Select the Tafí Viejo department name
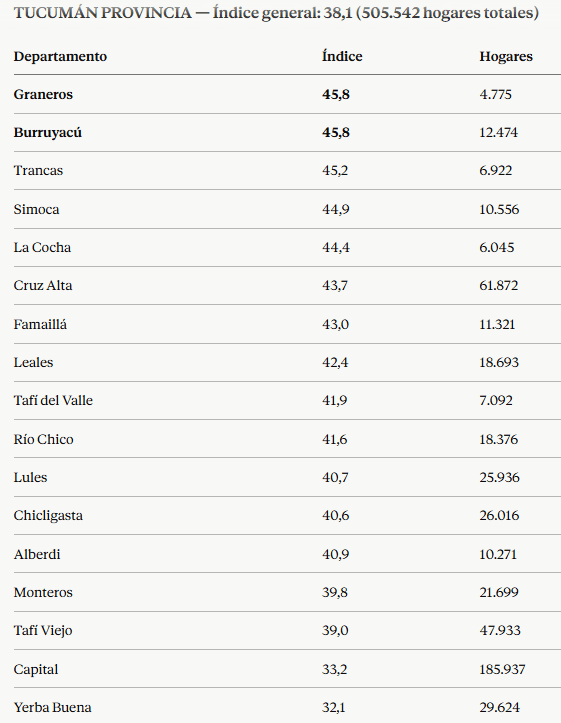This screenshot has width=561, height=723. (x=43, y=630)
